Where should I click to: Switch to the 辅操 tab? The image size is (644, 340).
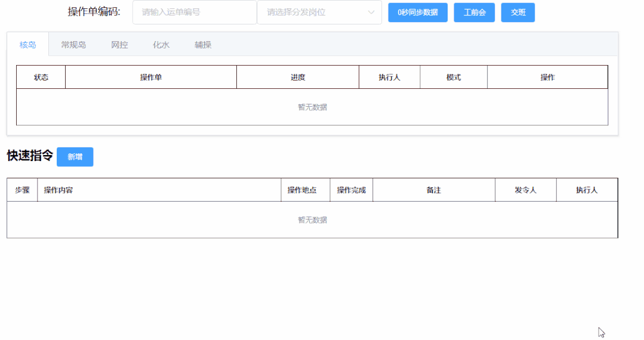[x=203, y=45]
